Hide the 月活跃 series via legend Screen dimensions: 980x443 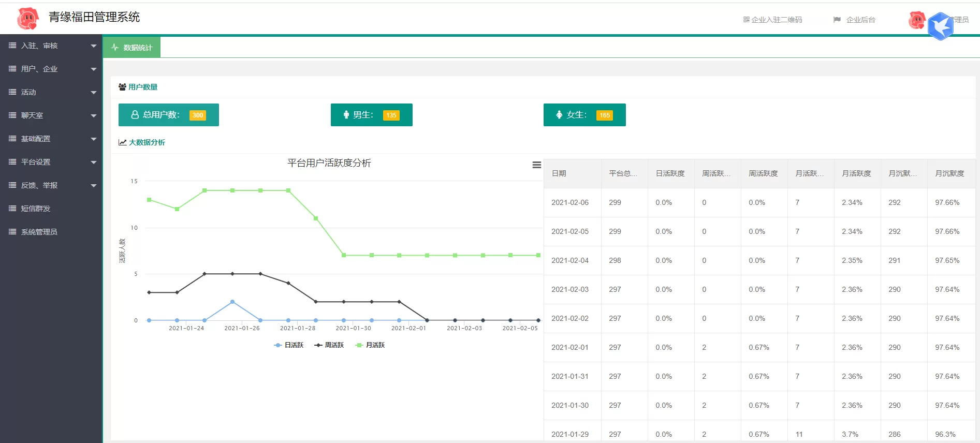pyautogui.click(x=370, y=345)
